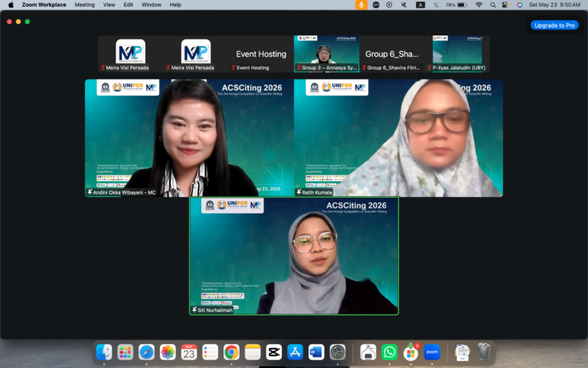Open the Trash in the Dock

coord(484,352)
